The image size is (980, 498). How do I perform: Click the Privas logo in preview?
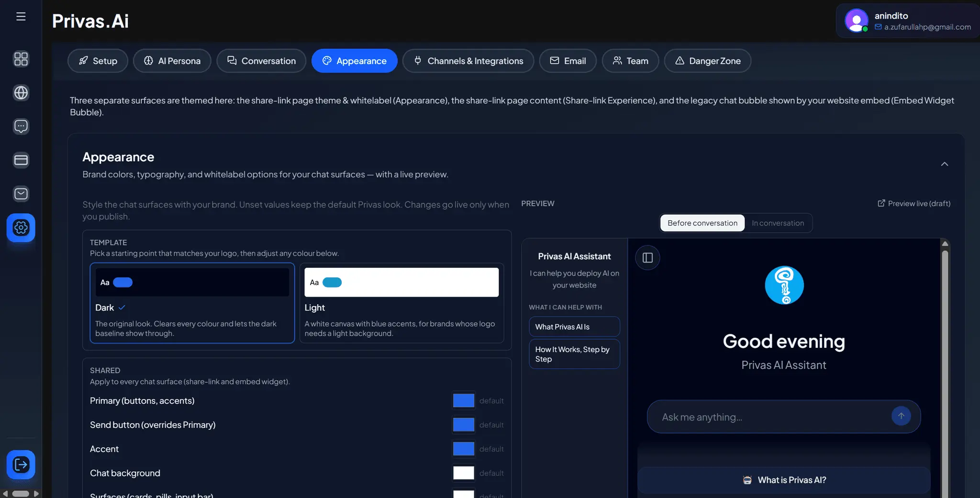point(784,285)
